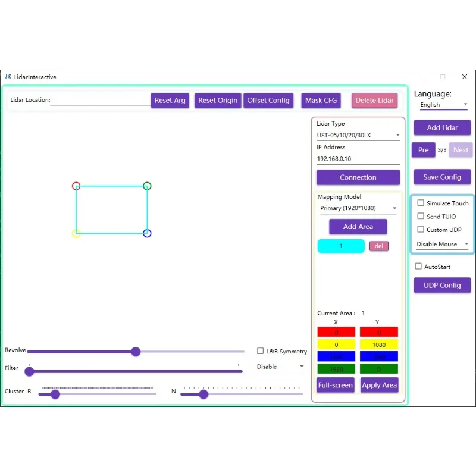Click the green X coordinate field showing 1920
Image resolution: width=476 pixels, height=476 pixels.
(336, 369)
